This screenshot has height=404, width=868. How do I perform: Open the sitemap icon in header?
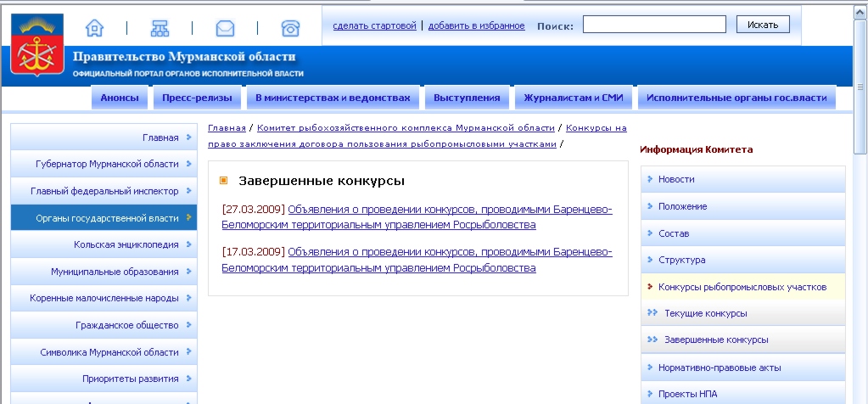pos(160,28)
